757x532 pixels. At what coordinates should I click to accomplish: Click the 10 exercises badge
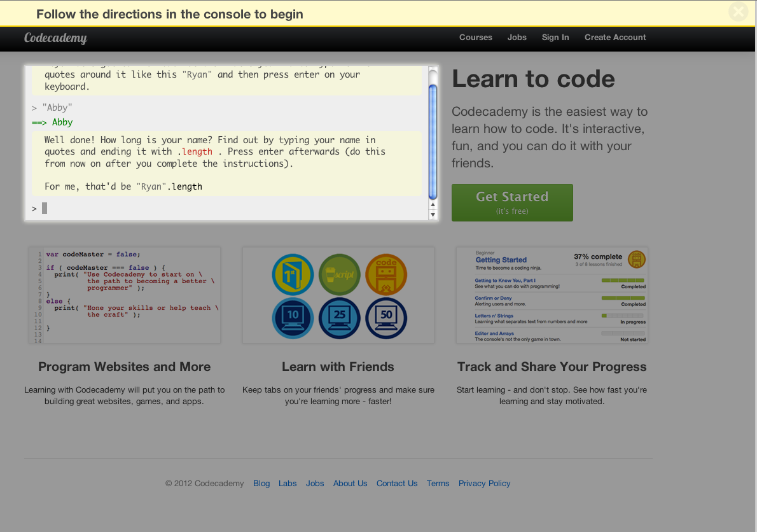(293, 318)
